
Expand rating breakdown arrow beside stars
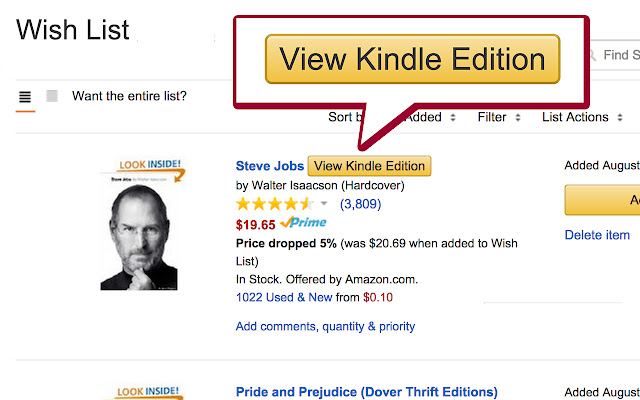(x=324, y=203)
